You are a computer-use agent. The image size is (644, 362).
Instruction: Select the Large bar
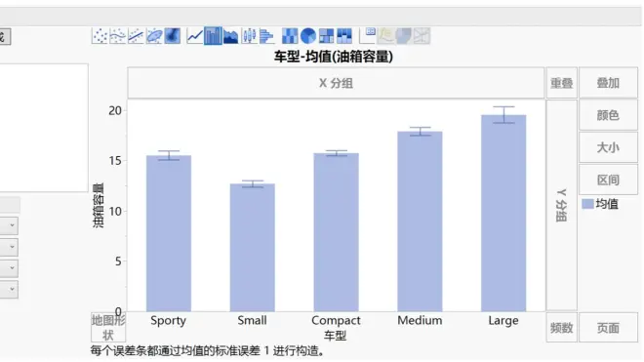point(503,214)
